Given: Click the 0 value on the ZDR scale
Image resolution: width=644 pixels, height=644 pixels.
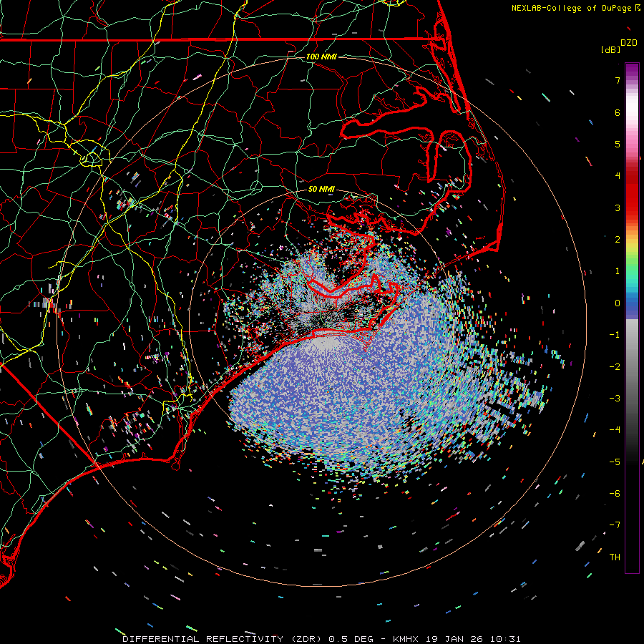Looking at the screenshot, I should [618, 303].
